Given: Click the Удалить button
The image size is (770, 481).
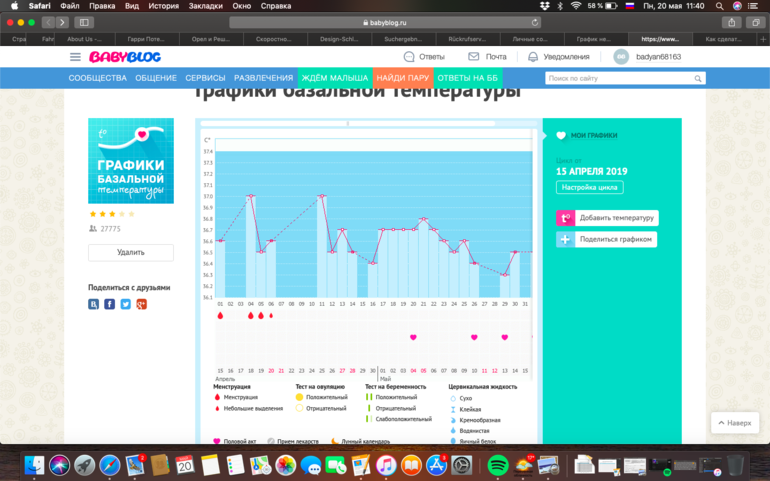Looking at the screenshot, I should pos(131,252).
